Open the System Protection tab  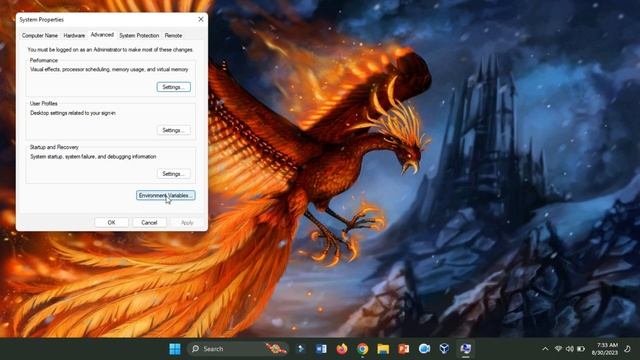pos(139,36)
